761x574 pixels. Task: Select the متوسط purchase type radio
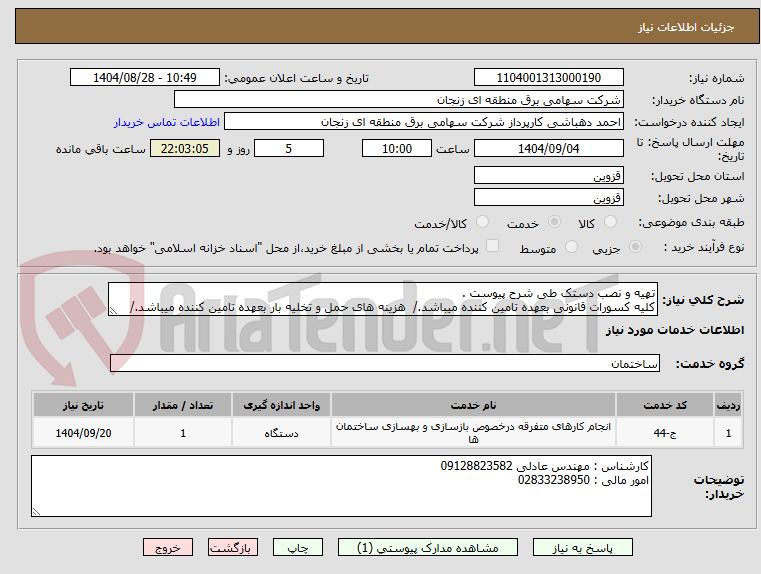572,247
